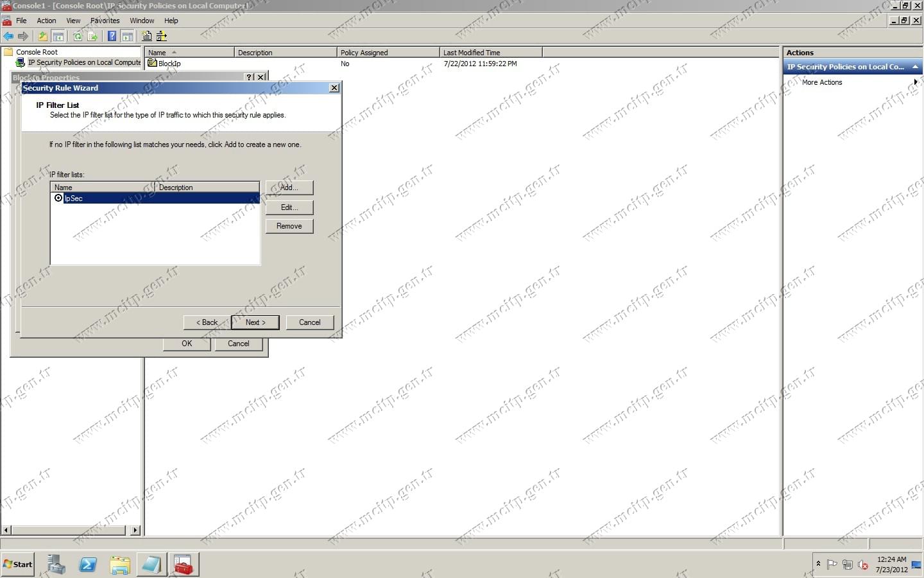Open Server Manager from the taskbar
924x578 pixels.
(x=56, y=565)
